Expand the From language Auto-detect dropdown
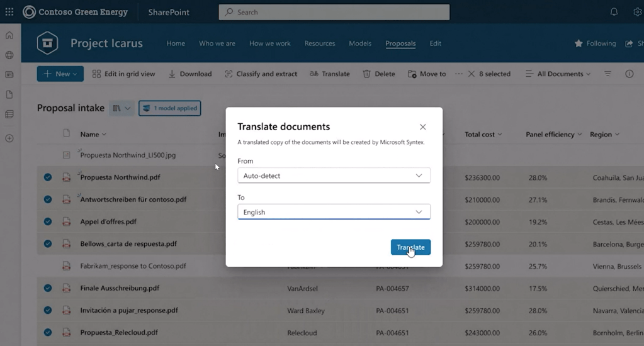The image size is (644, 346). [334, 176]
